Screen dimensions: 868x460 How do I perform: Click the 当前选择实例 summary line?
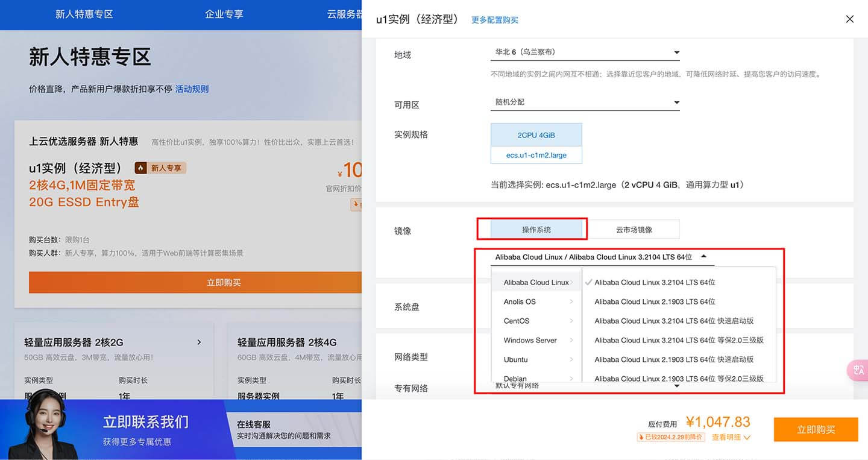617,185
